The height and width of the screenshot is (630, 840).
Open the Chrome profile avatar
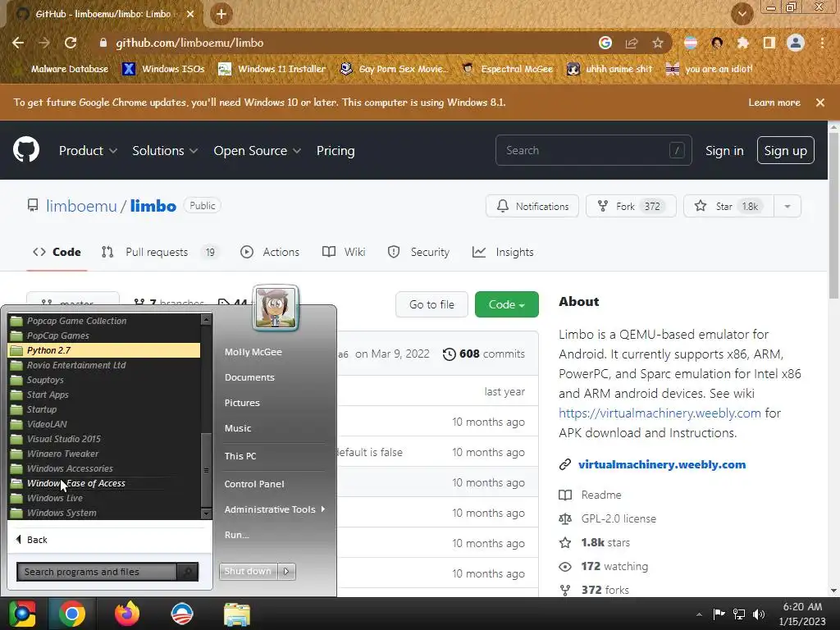[796, 43]
